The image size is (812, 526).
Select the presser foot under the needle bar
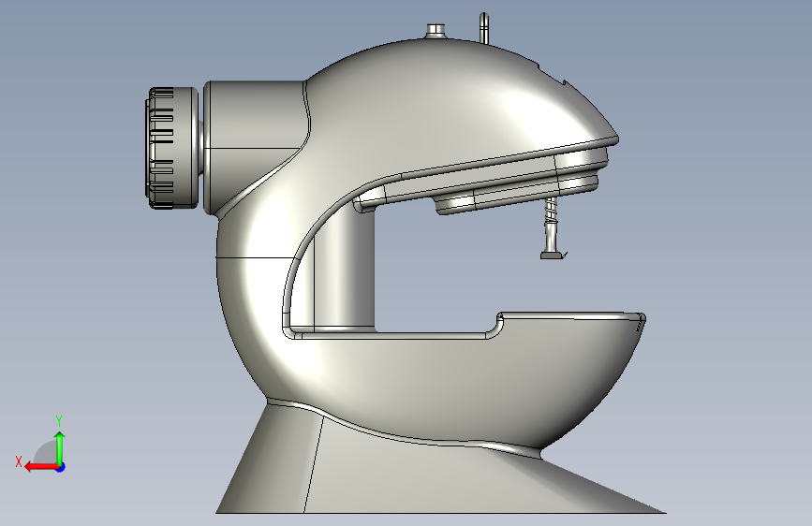tap(554, 255)
